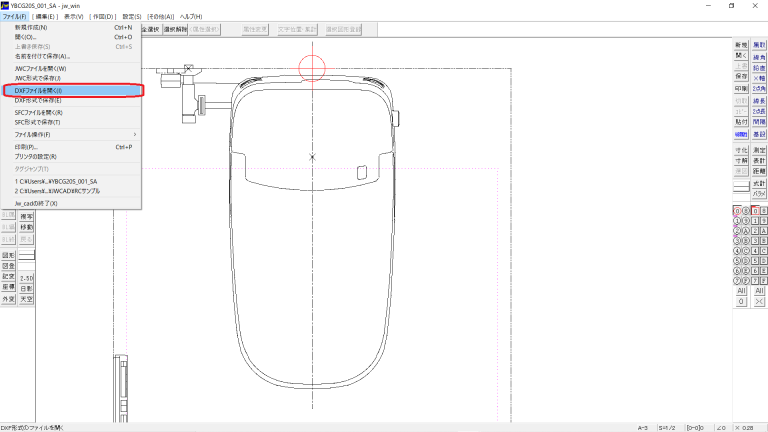This screenshot has width=768, height=432.
Task: Select the 距離 tool in right toolbar
Action: 759,171
